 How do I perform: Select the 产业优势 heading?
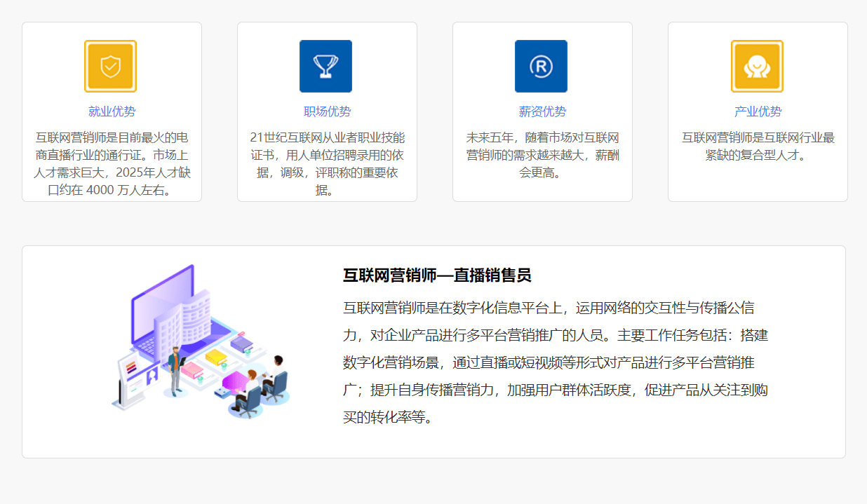(x=758, y=111)
